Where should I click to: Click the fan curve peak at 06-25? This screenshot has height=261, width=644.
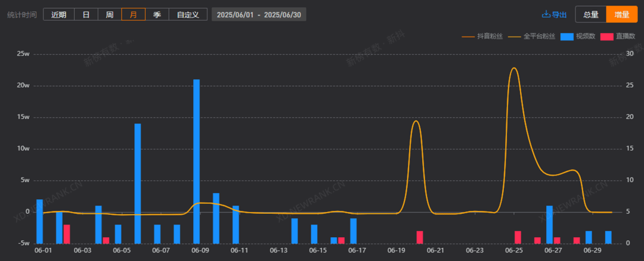pyautogui.click(x=514, y=68)
